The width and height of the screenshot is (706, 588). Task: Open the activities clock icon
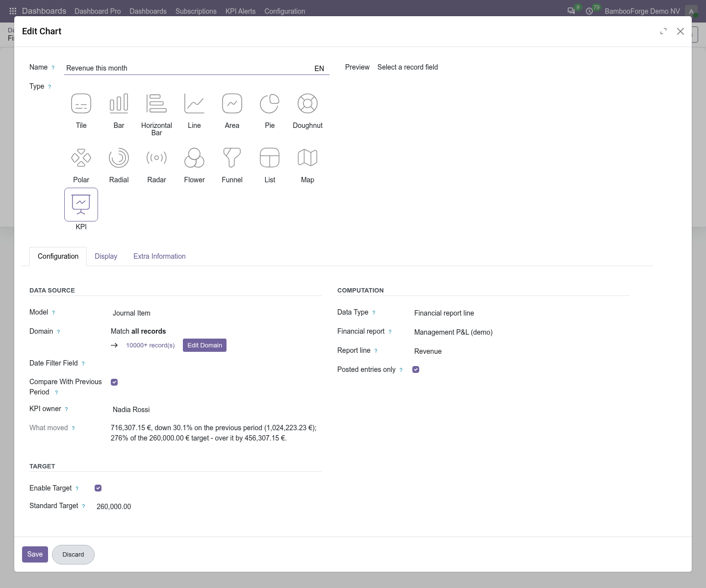589,11
